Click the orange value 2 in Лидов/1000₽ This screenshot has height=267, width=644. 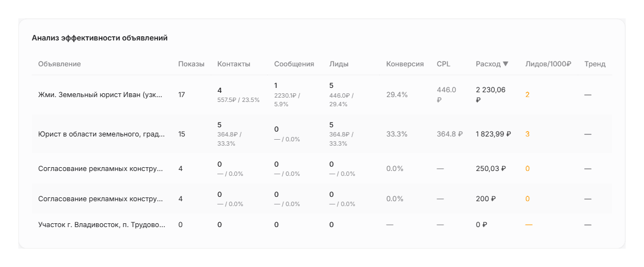point(528,95)
